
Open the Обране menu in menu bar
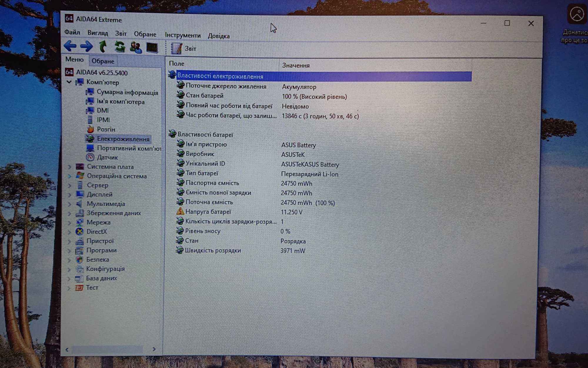coord(145,34)
